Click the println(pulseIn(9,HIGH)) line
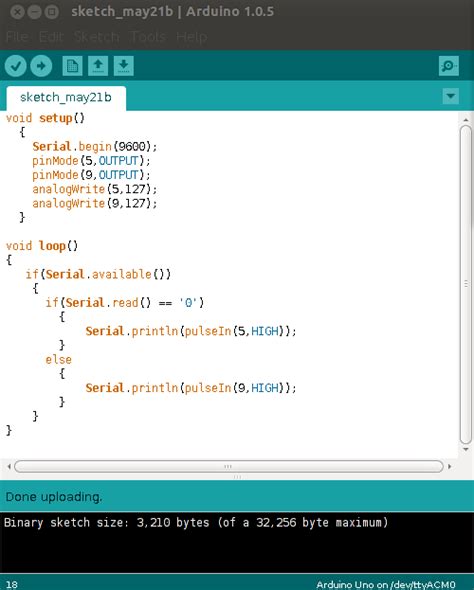The width and height of the screenshot is (474, 590). (x=191, y=388)
